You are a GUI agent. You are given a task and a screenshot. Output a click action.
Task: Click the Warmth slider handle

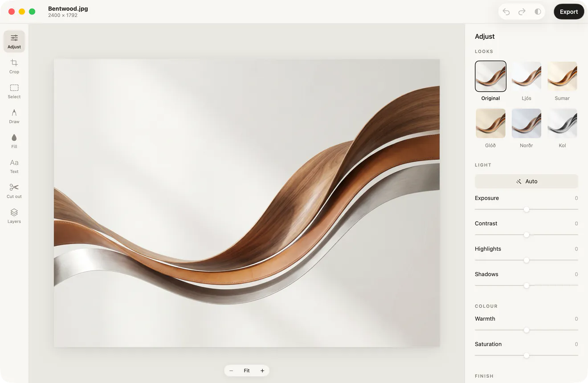pyautogui.click(x=527, y=330)
